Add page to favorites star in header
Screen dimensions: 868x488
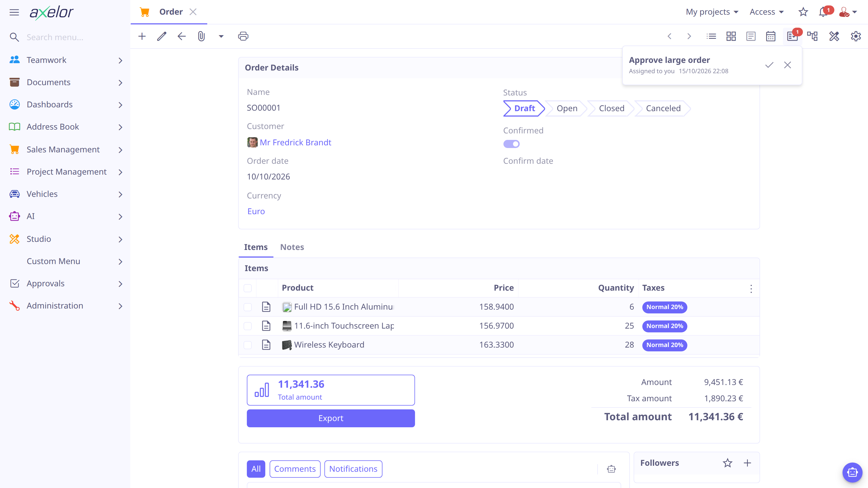[x=803, y=12]
